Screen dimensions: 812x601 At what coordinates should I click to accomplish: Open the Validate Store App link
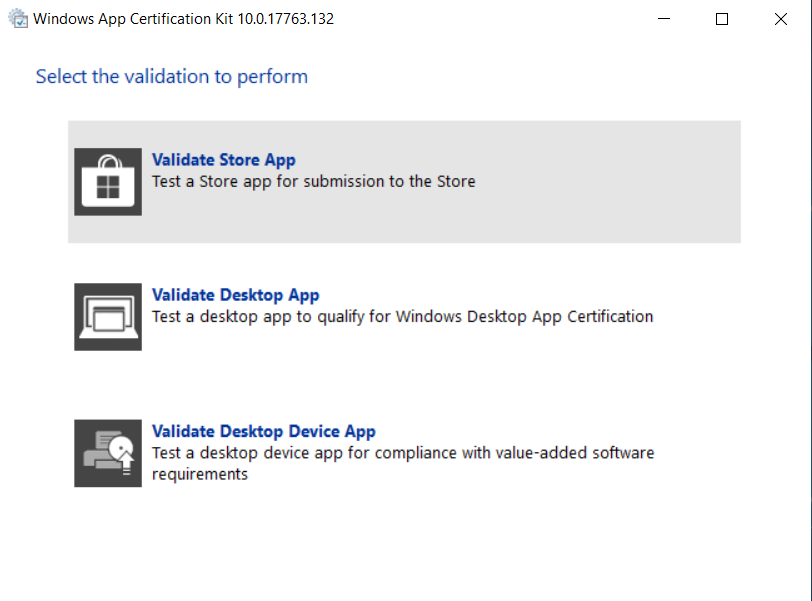[x=224, y=160]
